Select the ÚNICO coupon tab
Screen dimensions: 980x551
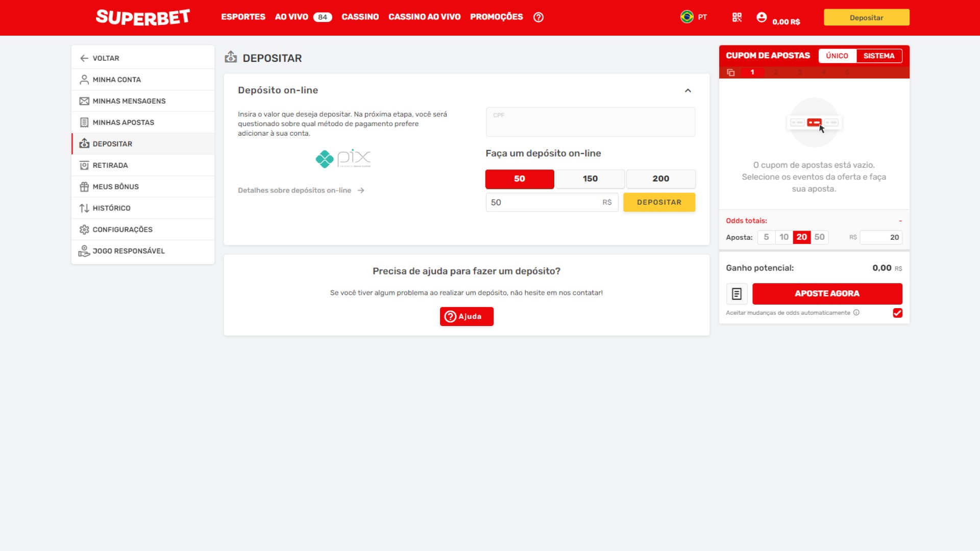[x=837, y=56]
